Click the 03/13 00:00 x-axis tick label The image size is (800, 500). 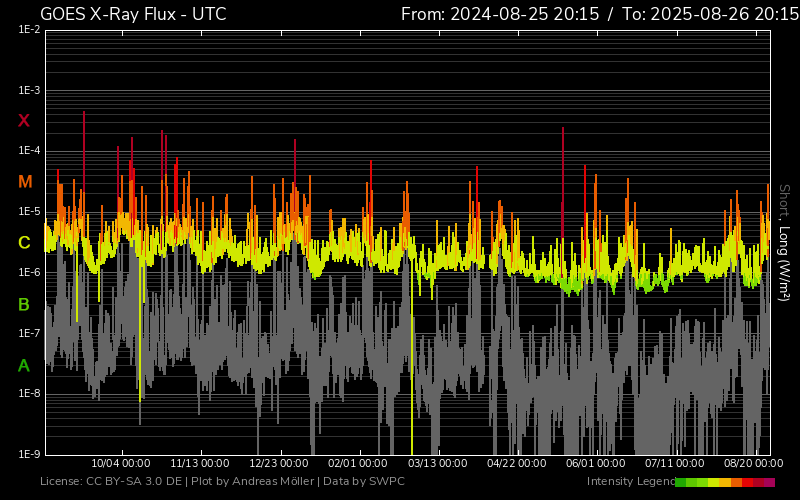437,464
